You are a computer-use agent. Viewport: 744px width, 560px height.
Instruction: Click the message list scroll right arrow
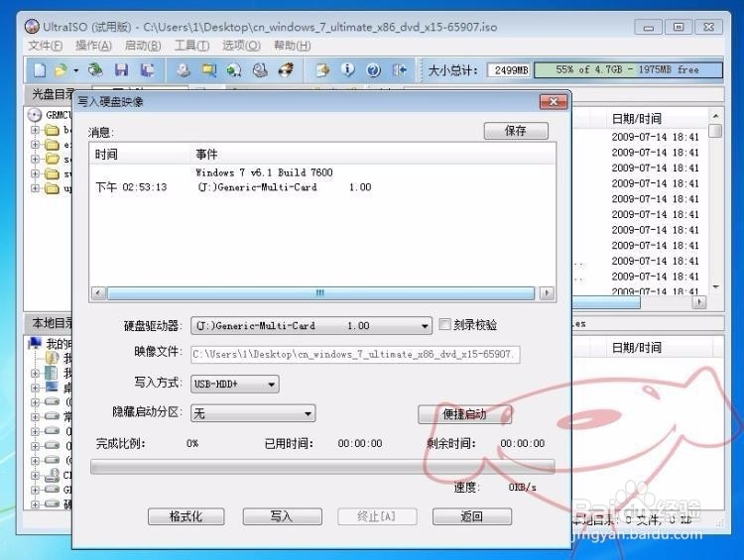click(x=547, y=293)
